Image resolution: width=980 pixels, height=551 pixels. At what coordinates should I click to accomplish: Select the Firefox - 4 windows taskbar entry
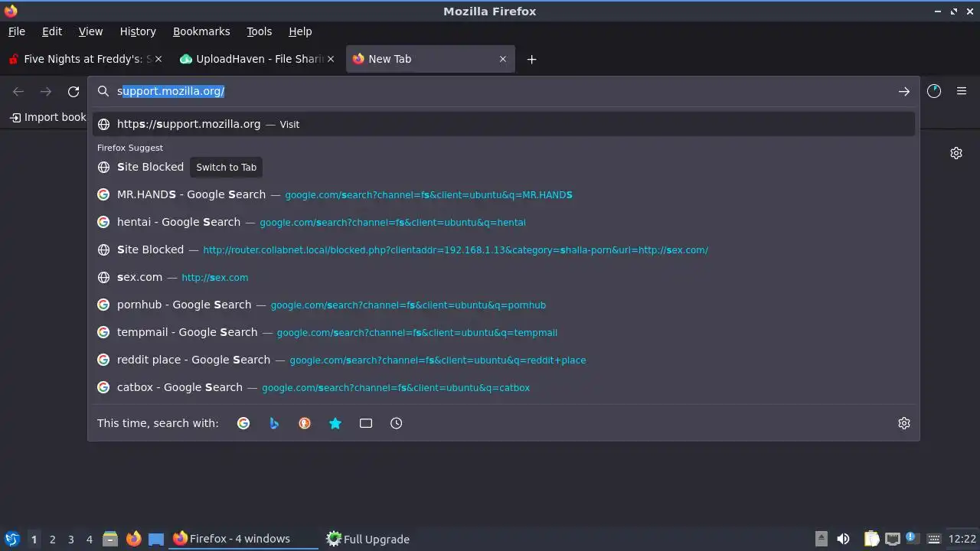click(243, 539)
